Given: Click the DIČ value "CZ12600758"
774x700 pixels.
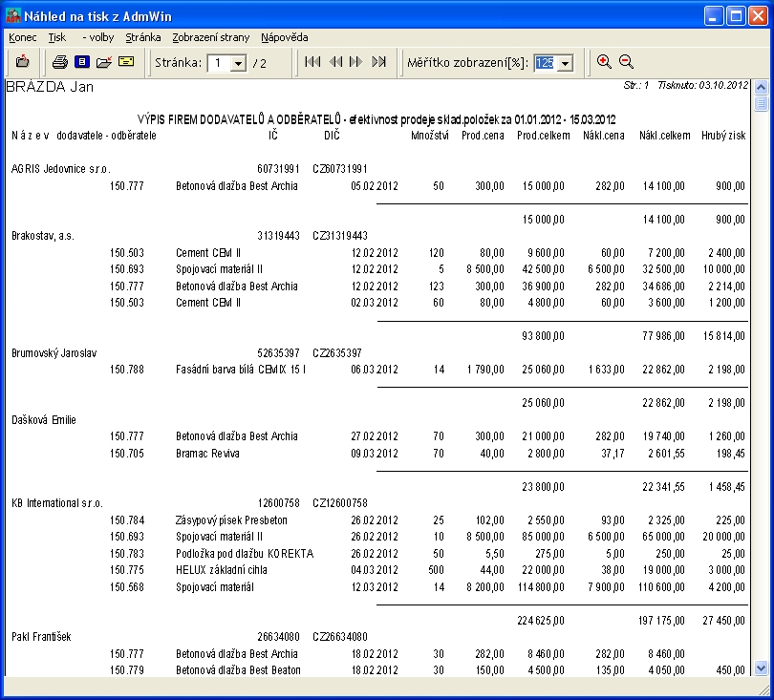Looking at the screenshot, I should tap(340, 503).
